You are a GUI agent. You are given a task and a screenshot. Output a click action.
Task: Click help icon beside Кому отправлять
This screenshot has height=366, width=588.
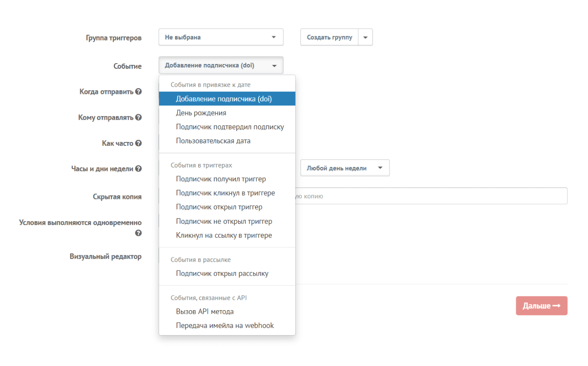(138, 117)
